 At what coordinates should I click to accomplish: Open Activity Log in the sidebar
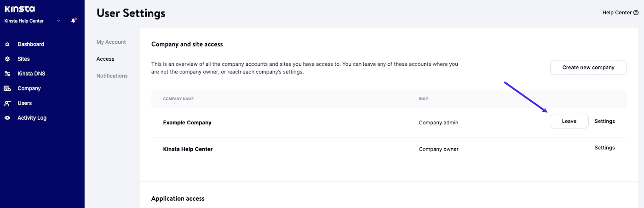(x=32, y=118)
